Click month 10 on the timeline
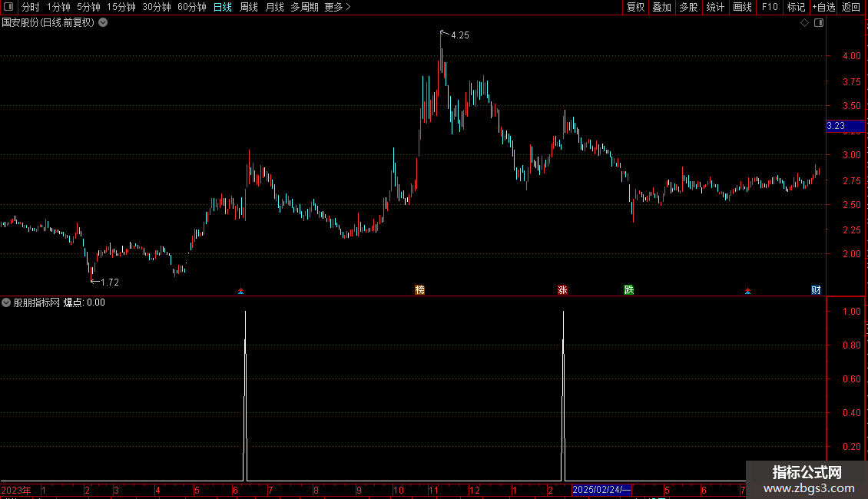Screen dimensions: 868x499 [x=399, y=490]
